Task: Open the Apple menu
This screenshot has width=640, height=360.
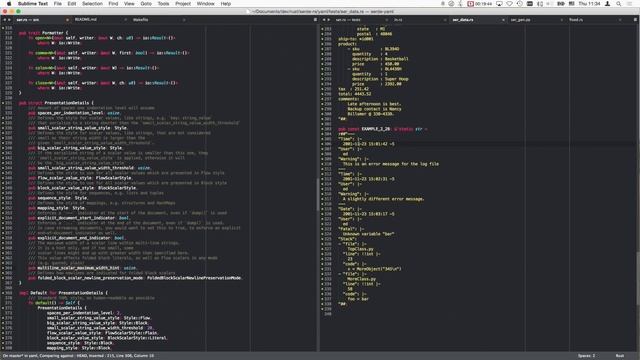Action: click(8, 4)
